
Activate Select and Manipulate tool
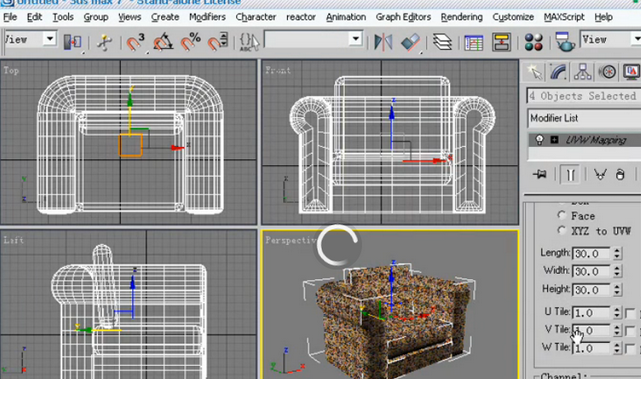[x=105, y=42]
